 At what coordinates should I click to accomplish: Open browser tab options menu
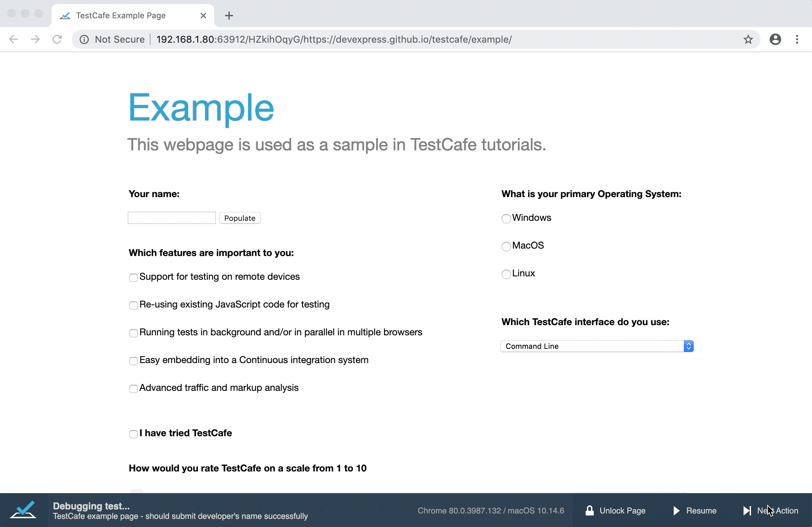point(798,40)
